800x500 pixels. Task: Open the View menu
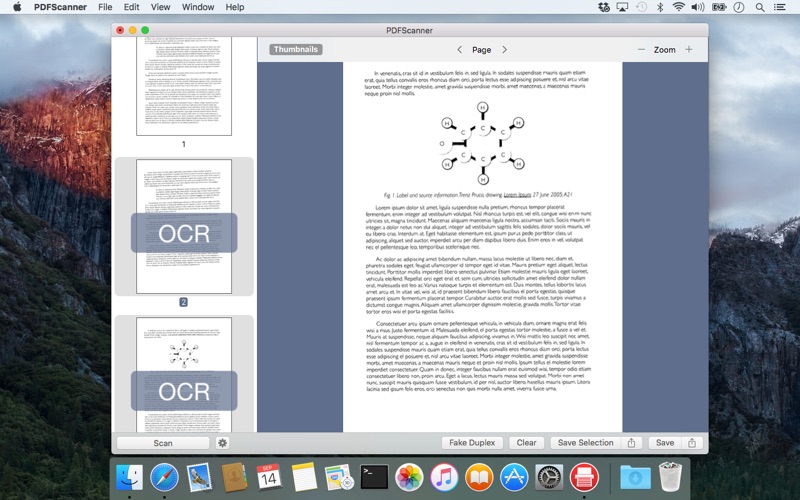(160, 7)
